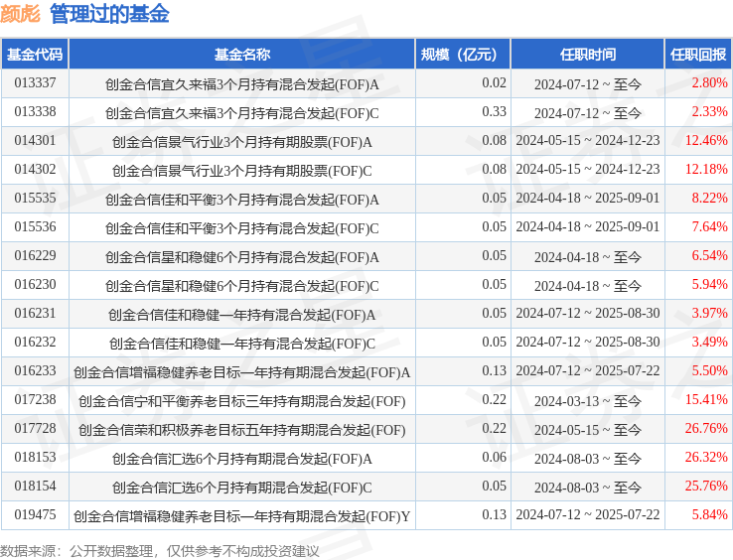Click fund name 创金合信宁和平衡养老目标三年持有期混合发起(FOF)
Image resolution: width=733 pixels, height=560 pixels.
(242, 401)
